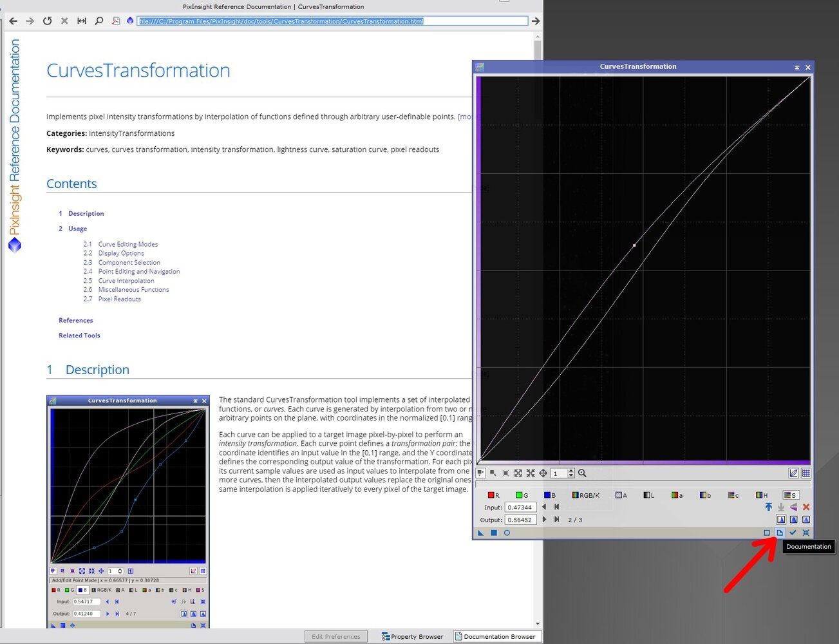The image size is (839, 644).
Task: Click the New Instance triangle icon
Action: pyautogui.click(x=480, y=533)
